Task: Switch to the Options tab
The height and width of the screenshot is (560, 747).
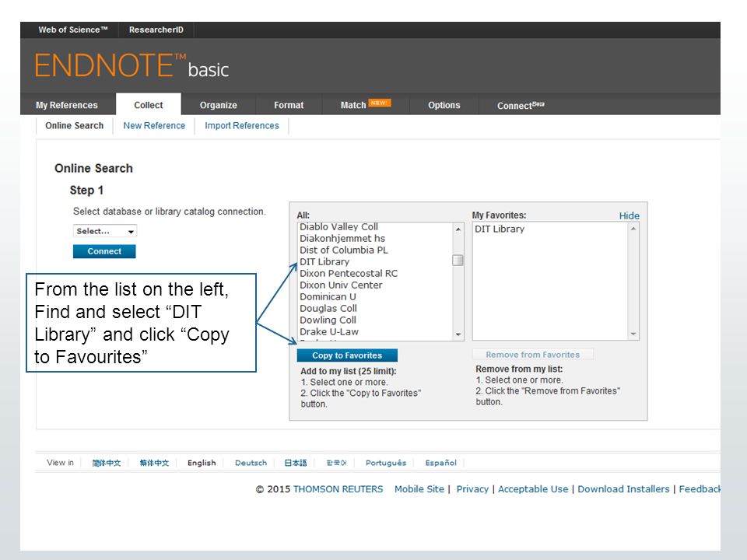Action: click(444, 105)
